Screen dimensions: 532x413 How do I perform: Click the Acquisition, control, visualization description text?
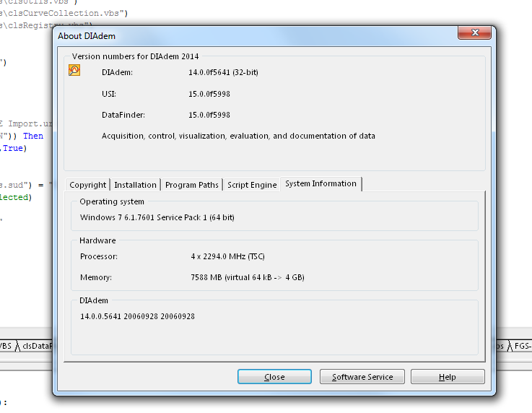pyautogui.click(x=238, y=136)
